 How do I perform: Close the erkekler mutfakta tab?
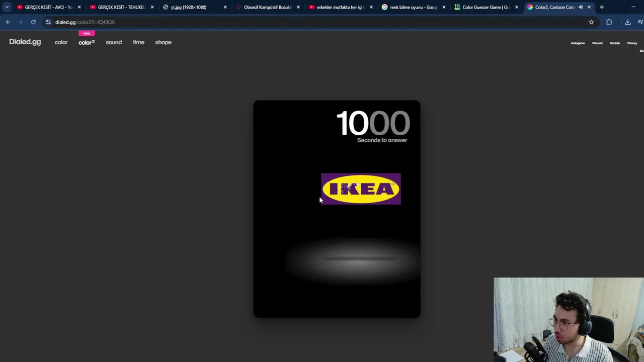[371, 7]
